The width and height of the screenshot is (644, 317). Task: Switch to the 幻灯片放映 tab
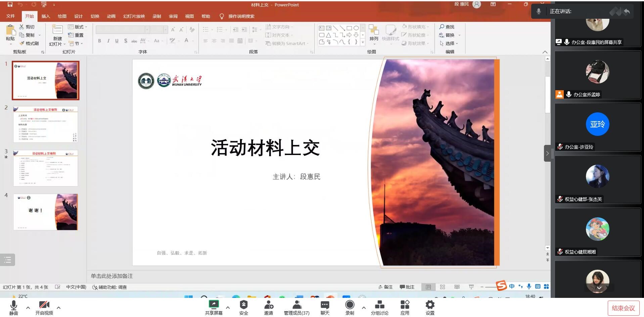134,16
